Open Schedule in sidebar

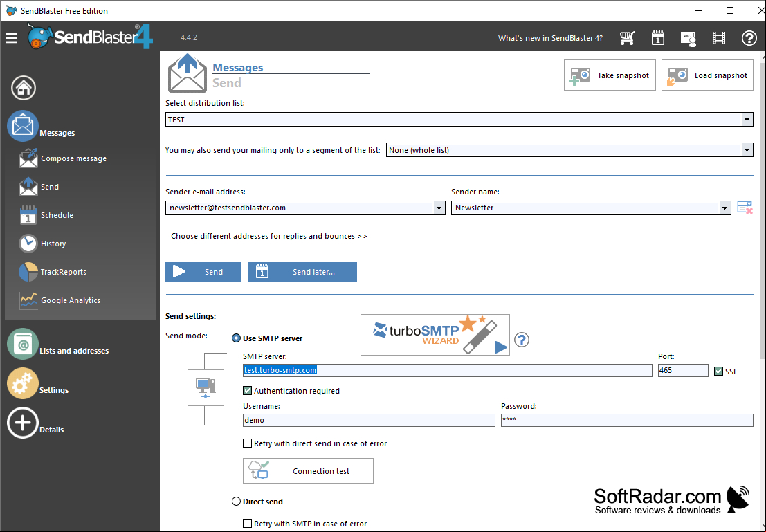pyautogui.click(x=57, y=215)
